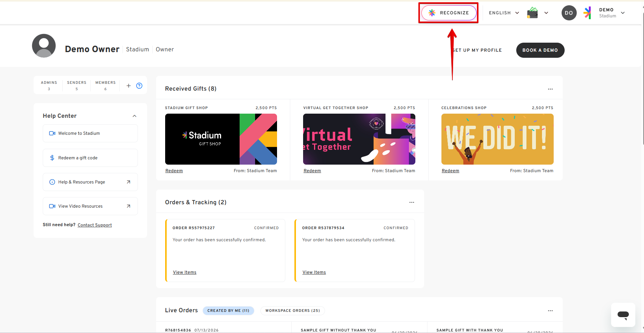Click the Live Orders heading
The image size is (644, 333).
[181, 310]
